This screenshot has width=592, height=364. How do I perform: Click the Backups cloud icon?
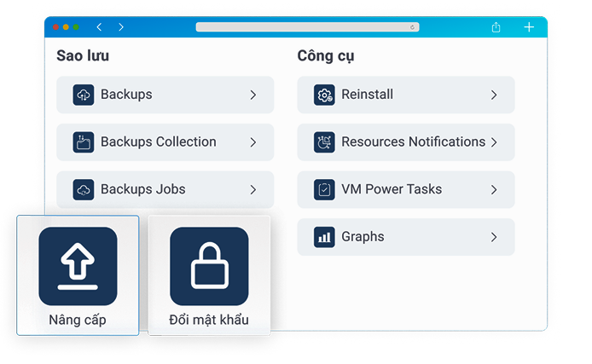coord(84,95)
